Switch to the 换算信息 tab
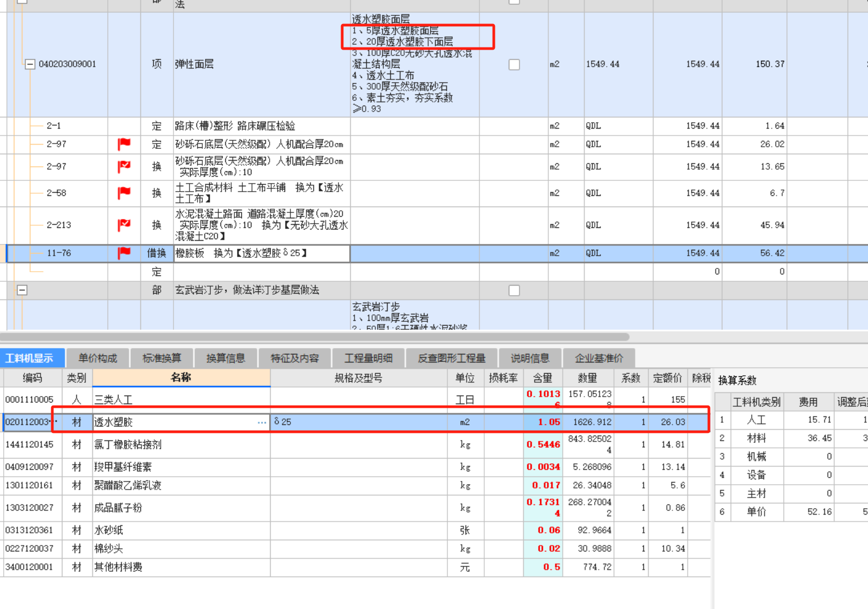Viewport: 868px width, 609px height. pos(226,358)
